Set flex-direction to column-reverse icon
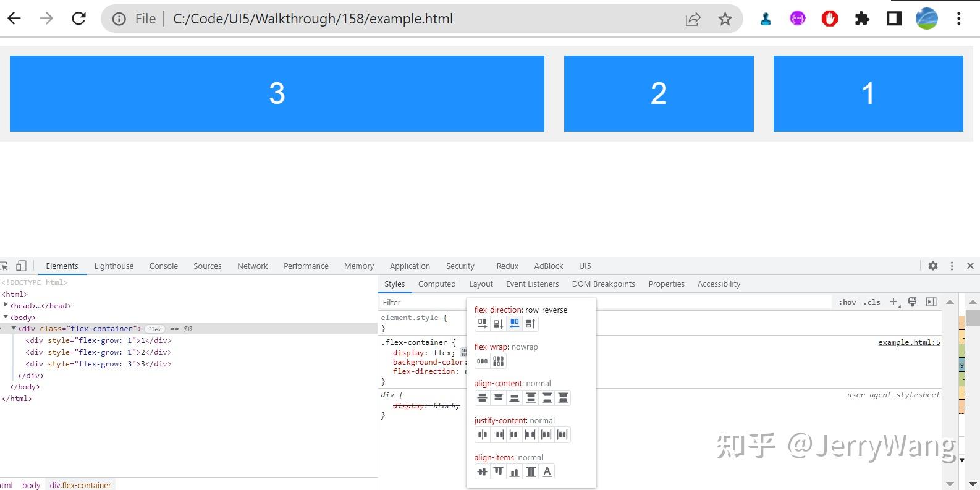 [x=531, y=323]
